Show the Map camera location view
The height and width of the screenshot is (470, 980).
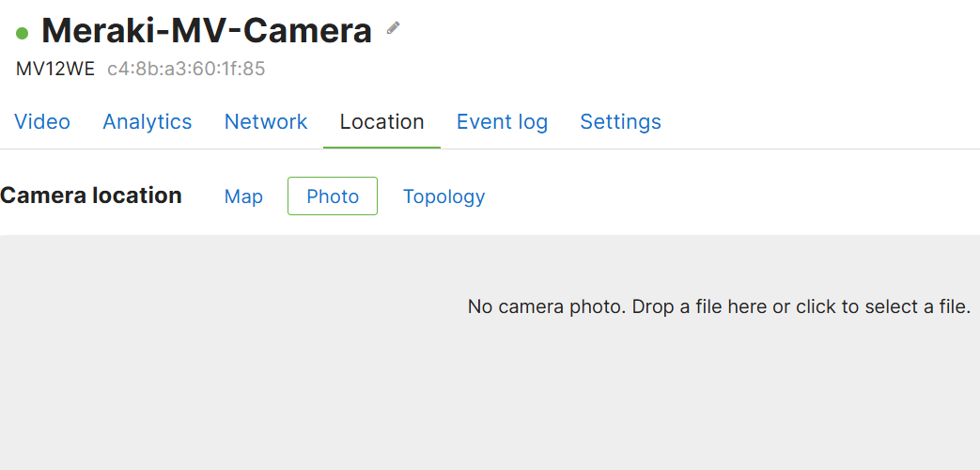[243, 196]
